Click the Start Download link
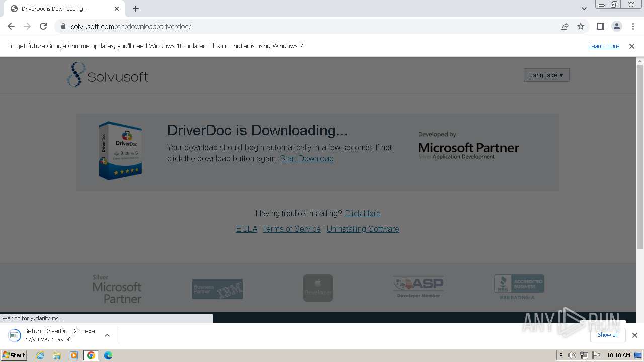644x362 pixels. click(x=306, y=158)
